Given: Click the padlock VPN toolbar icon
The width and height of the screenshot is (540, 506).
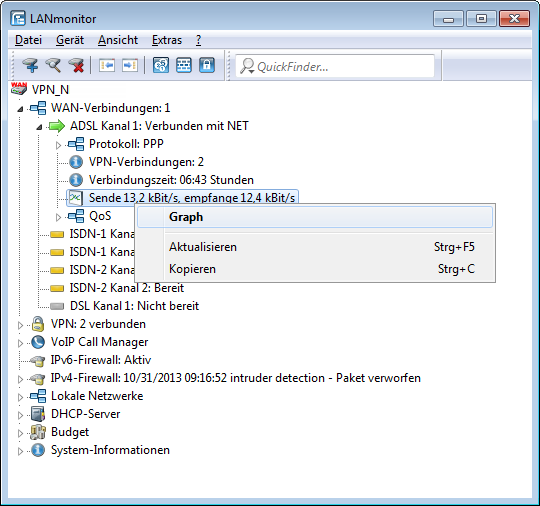Looking at the screenshot, I should [x=207, y=65].
